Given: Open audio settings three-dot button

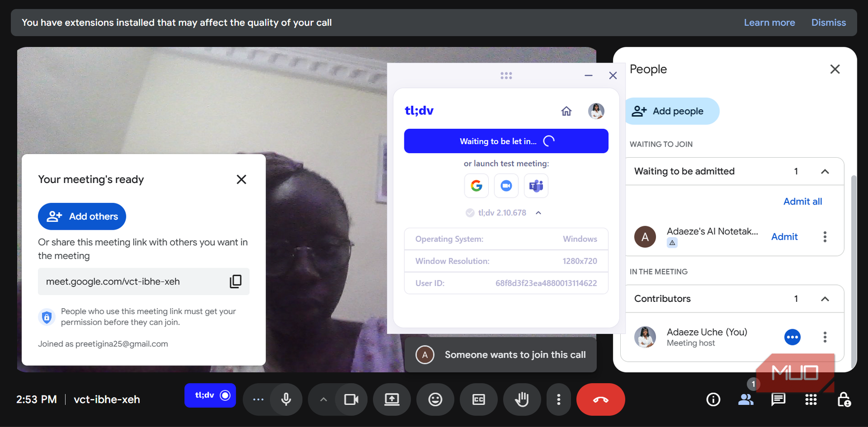Looking at the screenshot, I should 258,400.
